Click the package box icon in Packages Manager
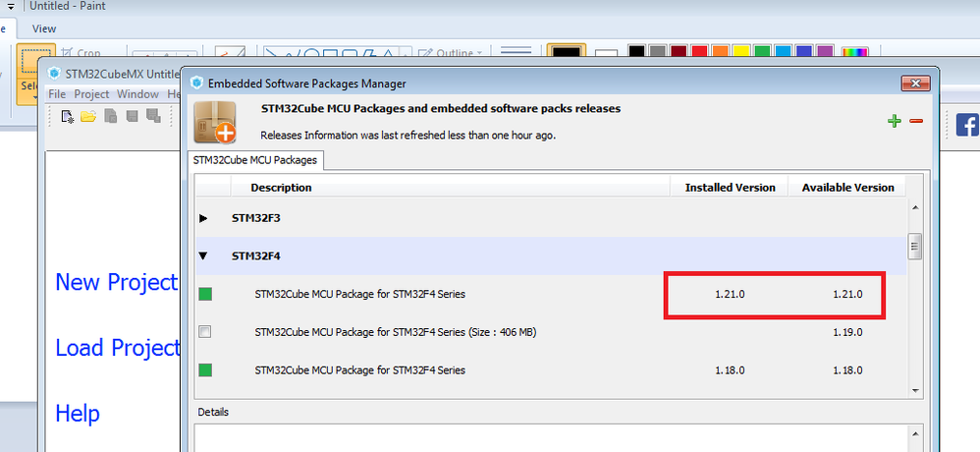Viewport: 980px width, 452px height. coord(215,122)
